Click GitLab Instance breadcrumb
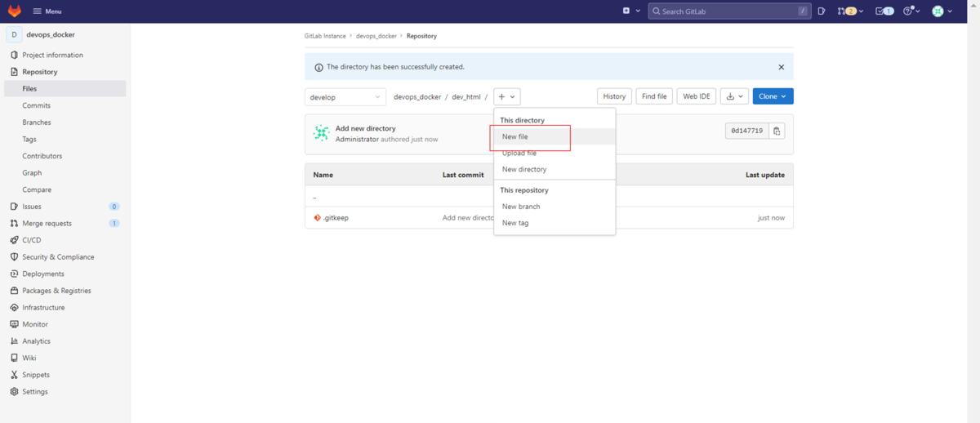Screen dimensions: 980x423 click(325, 36)
